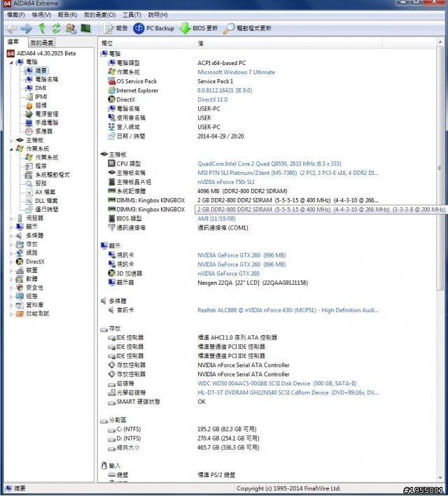This screenshot has width=448, height=496.
Task: Collapse the 電腦 tree node
Action: pos(11,62)
